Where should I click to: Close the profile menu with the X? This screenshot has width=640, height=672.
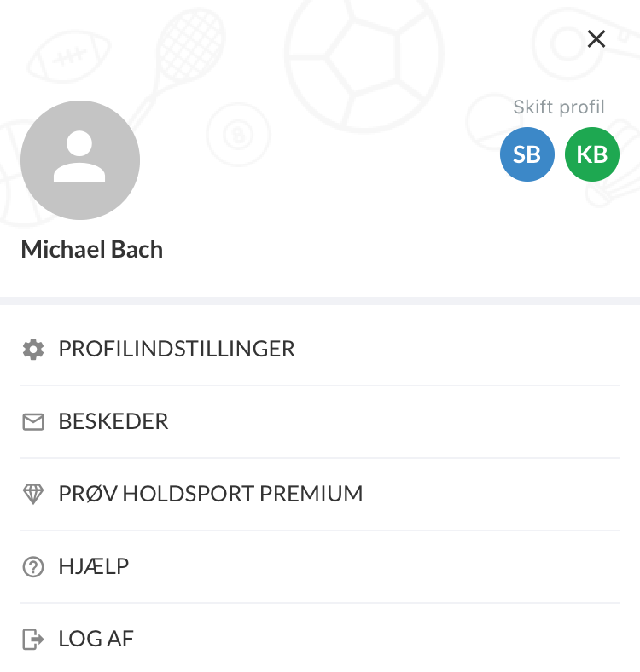point(596,39)
